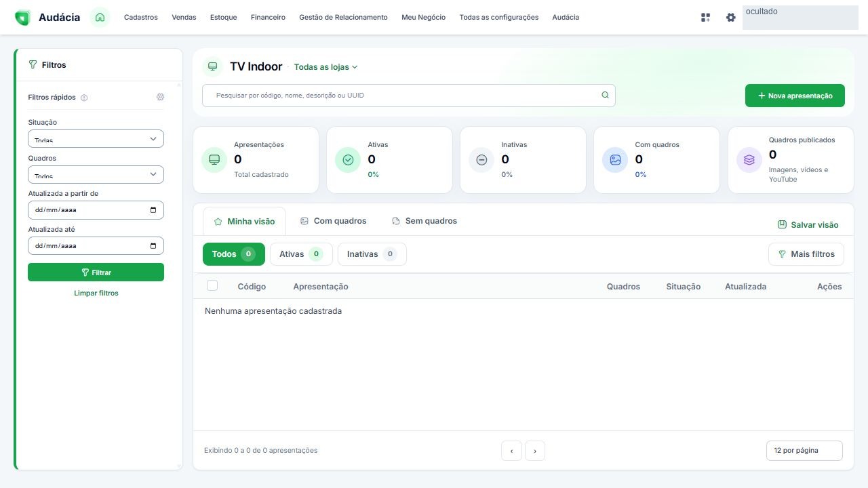Click the Audácia shield logo
Image resolution: width=868 pixels, height=488 pixels.
22,18
